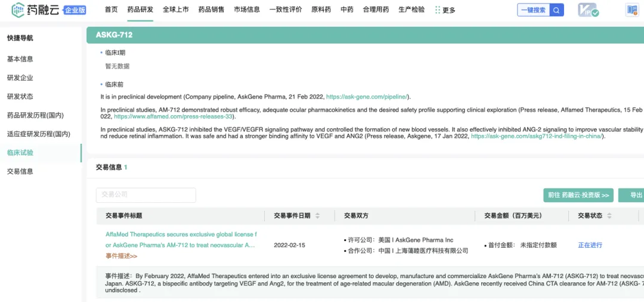Open the VIP badge icon
644x302 pixels.
tap(588, 10)
